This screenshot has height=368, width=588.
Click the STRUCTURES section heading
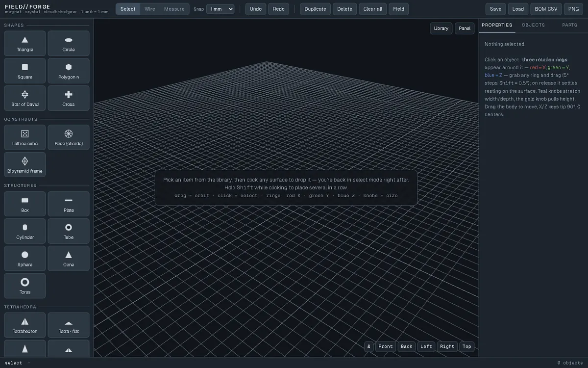tap(21, 185)
